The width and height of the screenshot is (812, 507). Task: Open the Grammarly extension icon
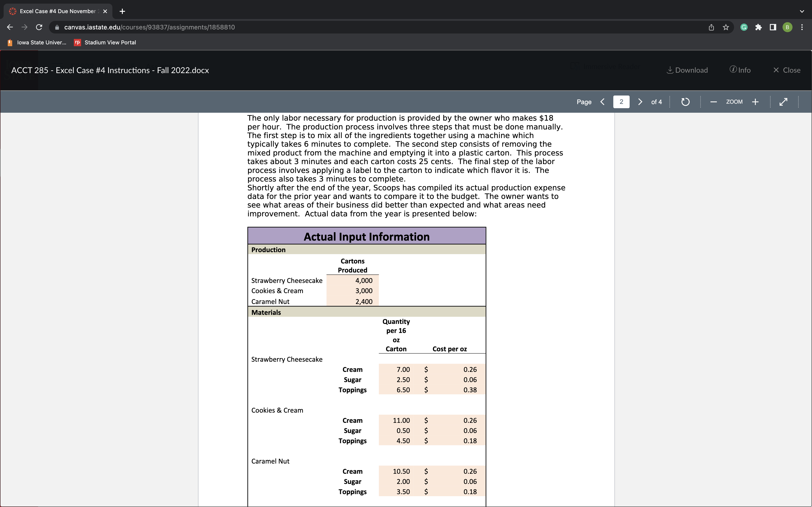(744, 27)
